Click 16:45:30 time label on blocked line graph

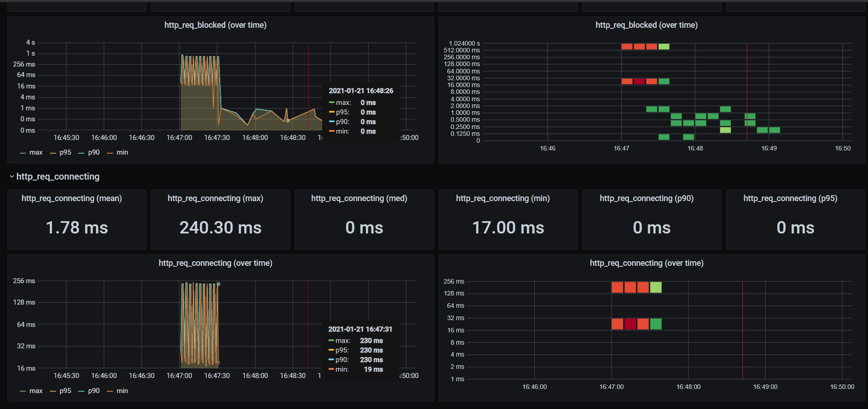click(66, 137)
